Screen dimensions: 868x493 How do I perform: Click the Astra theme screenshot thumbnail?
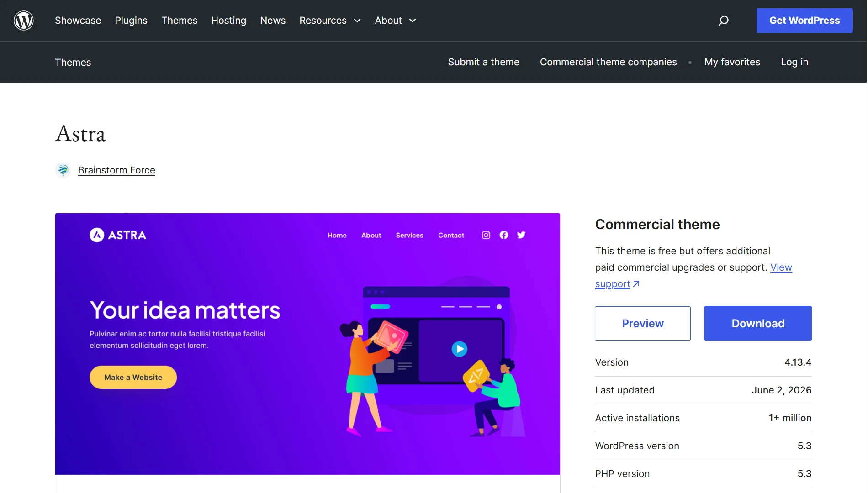point(307,344)
